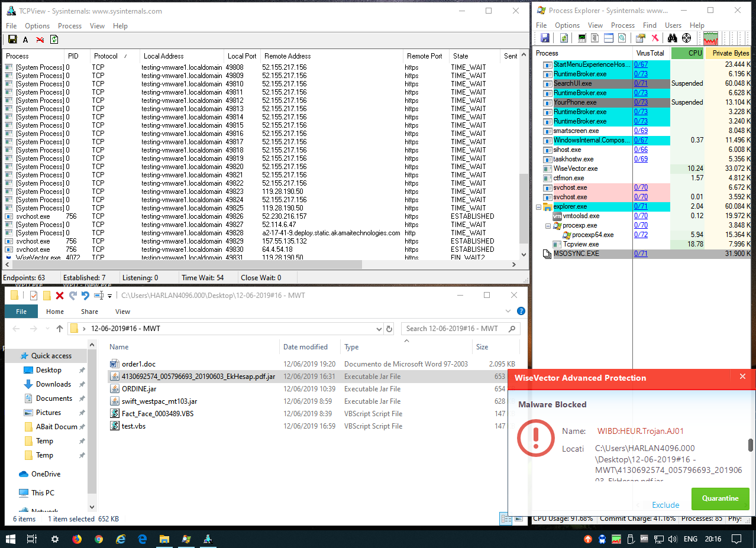Open the File menu in TCPView
756x548 pixels.
point(11,26)
